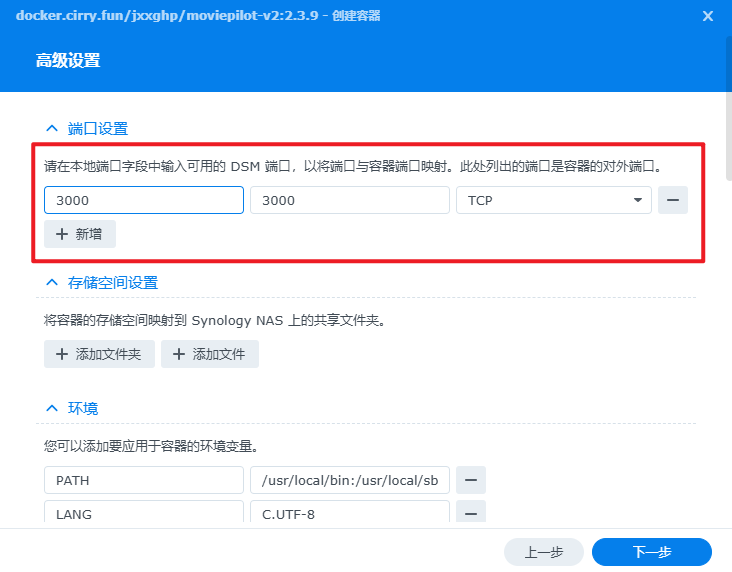The width and height of the screenshot is (732, 572).
Task: Close the 创建容器 dialog
Action: coord(708,16)
